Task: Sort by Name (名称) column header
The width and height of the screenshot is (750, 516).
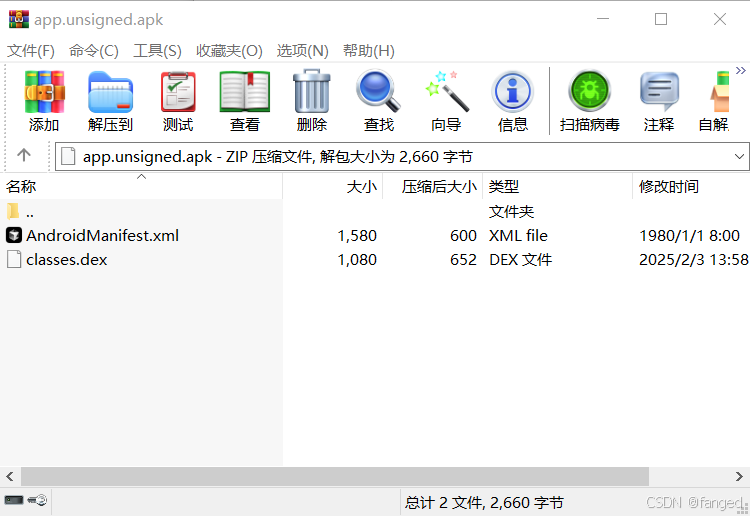Action: click(x=141, y=186)
